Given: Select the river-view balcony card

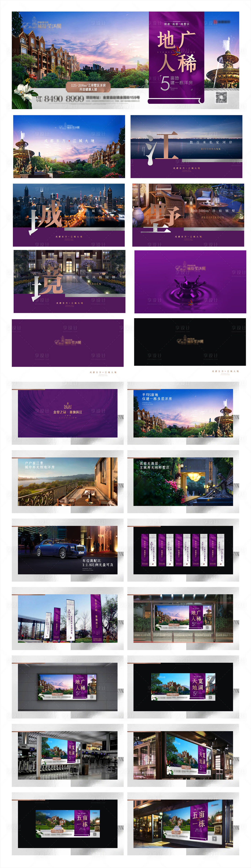Looking at the screenshot, I should (68, 481).
